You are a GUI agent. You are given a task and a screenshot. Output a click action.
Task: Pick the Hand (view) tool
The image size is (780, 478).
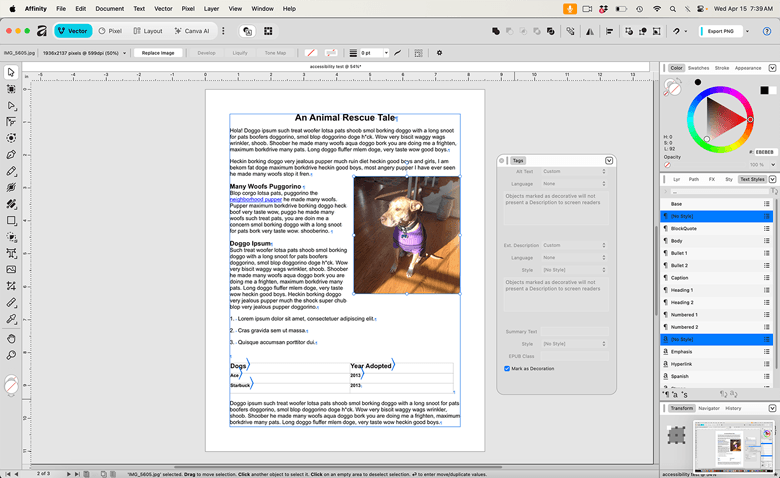pos(11,336)
